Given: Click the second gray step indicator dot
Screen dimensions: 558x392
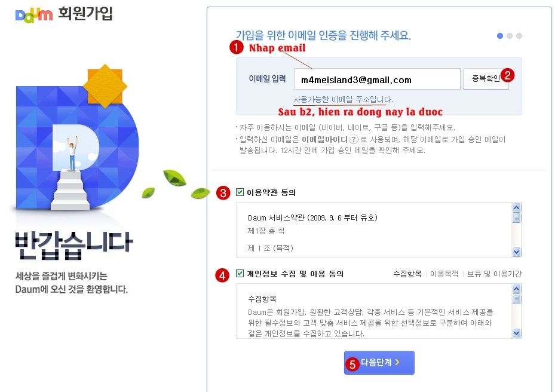Looking at the screenshot, I should click(x=510, y=36).
